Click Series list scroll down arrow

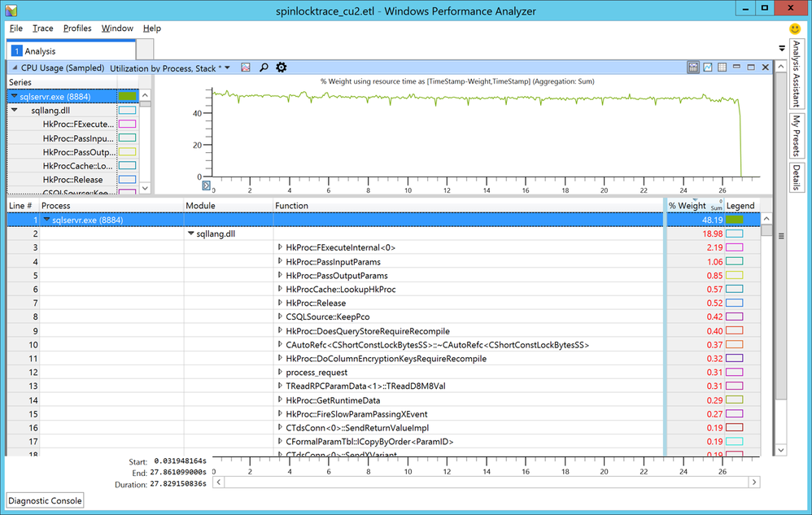click(146, 189)
